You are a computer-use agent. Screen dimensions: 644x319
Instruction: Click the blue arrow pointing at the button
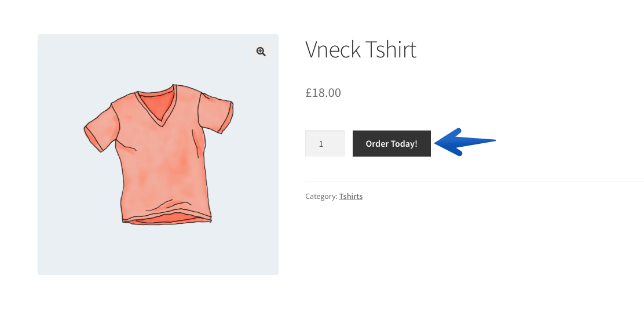[465, 142]
